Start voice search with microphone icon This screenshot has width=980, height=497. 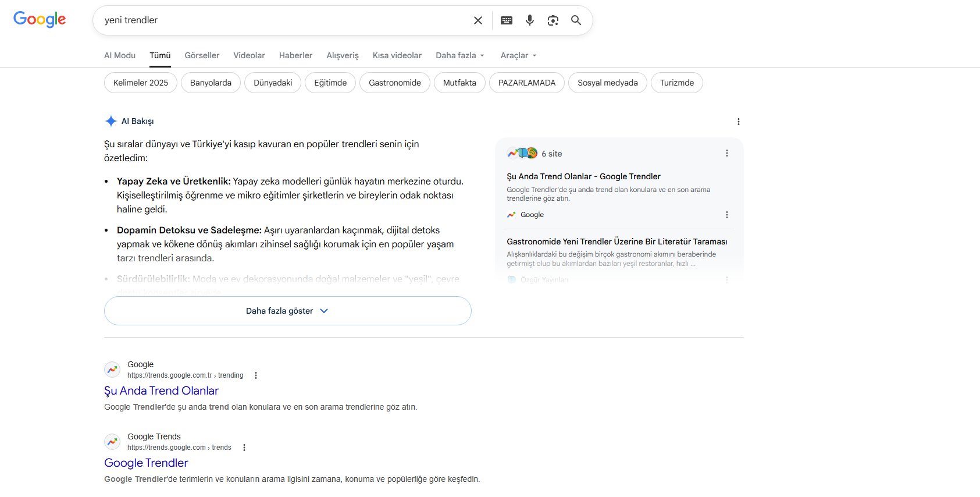530,20
